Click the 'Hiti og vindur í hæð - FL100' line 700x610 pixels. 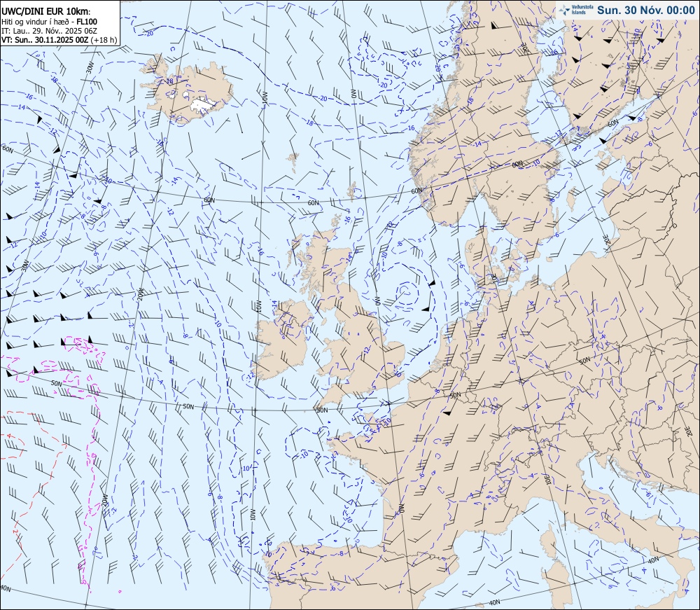(x=49, y=22)
